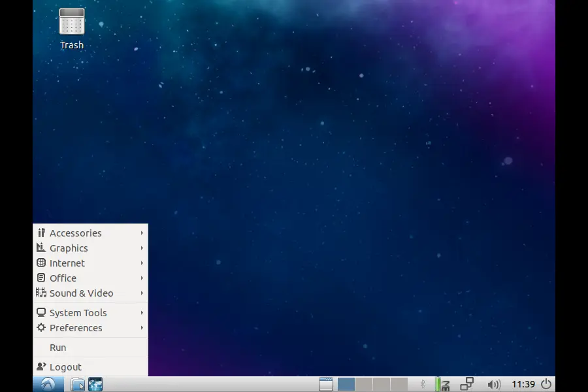Switch to the second workspace in pager
588x392 pixels.
point(364,384)
